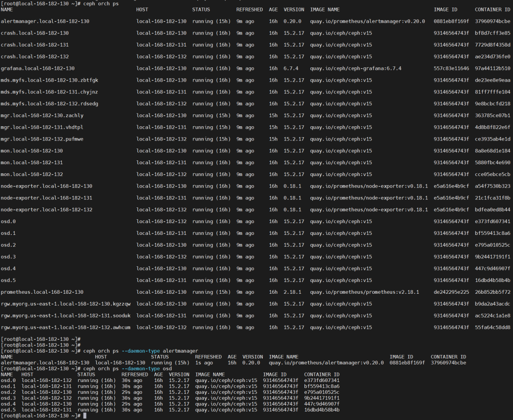Image resolution: width=513 pixels, height=420 pixels.
Task: Select the --daemon-type alertmanager option text
Action: (160, 351)
